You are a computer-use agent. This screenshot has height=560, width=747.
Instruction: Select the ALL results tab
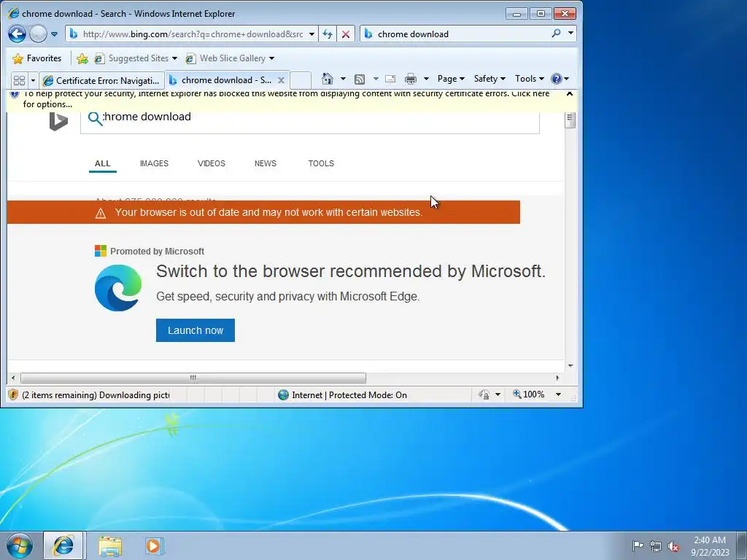102,163
